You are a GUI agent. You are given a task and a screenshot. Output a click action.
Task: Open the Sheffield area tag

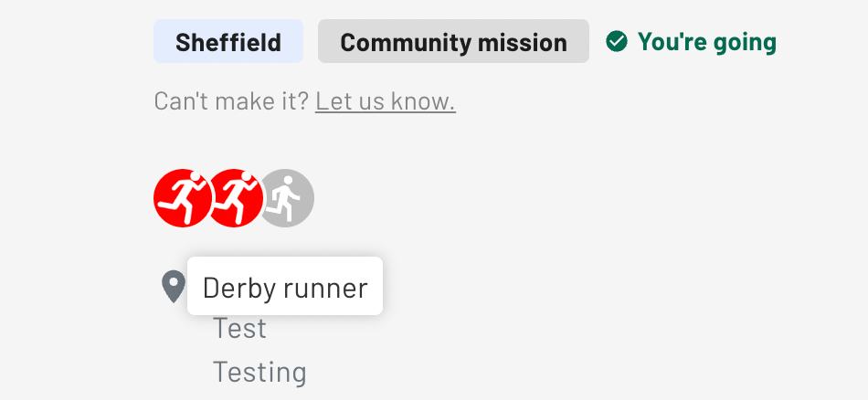[x=228, y=41]
